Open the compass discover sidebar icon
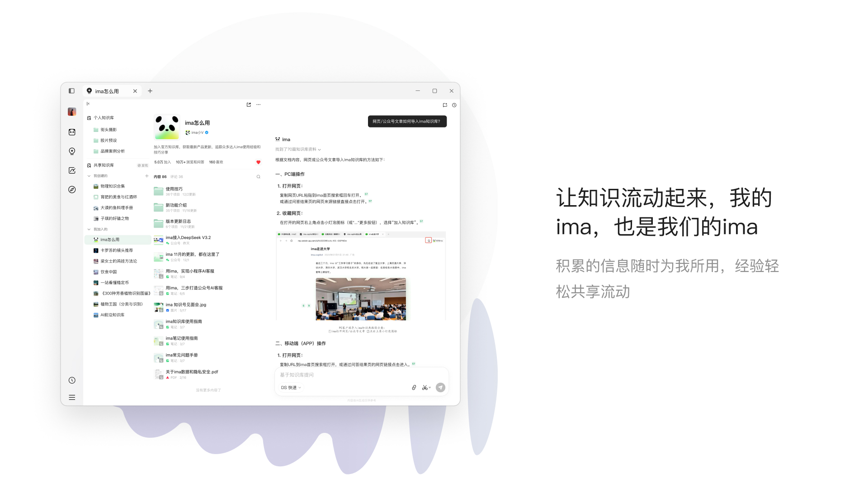Screen dimensions: 868x488 [72, 190]
